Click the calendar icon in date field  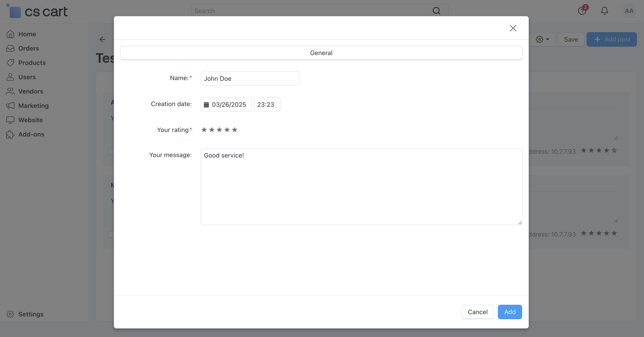coord(206,105)
